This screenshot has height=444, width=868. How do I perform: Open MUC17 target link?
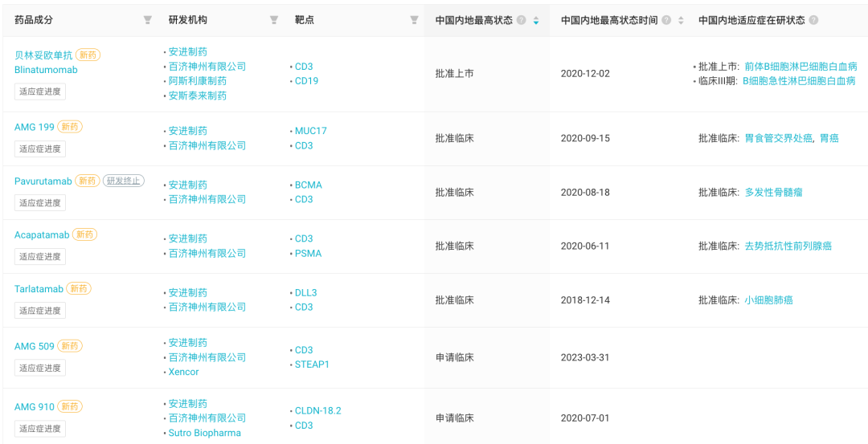[311, 131]
